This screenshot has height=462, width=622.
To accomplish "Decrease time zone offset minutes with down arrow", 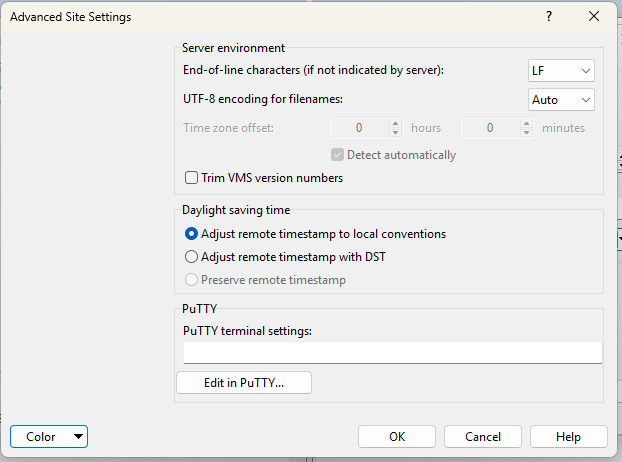I will (x=526, y=133).
